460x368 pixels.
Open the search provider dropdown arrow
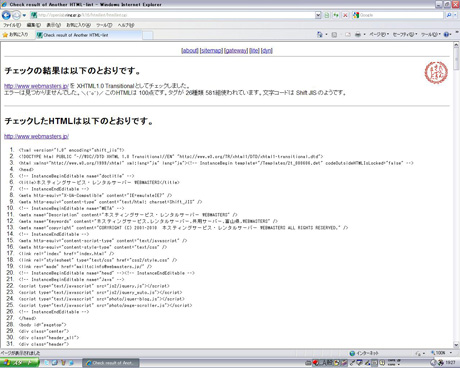[x=455, y=15]
